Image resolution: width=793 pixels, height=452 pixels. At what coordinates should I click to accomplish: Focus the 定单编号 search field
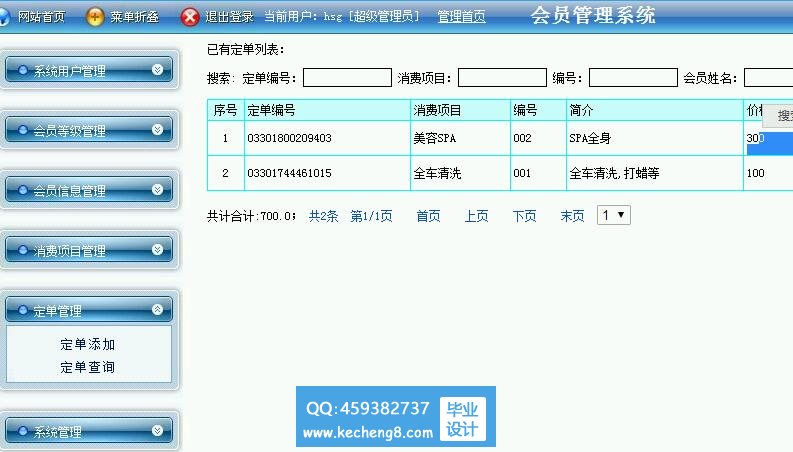tap(347, 78)
